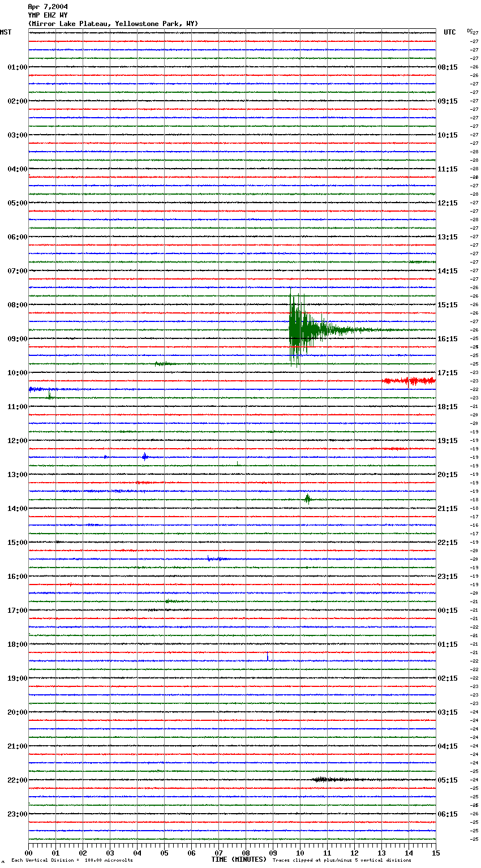The height and width of the screenshot is (868, 481).
Task: Click the 21:15 UTC time label
Action: (448, 509)
